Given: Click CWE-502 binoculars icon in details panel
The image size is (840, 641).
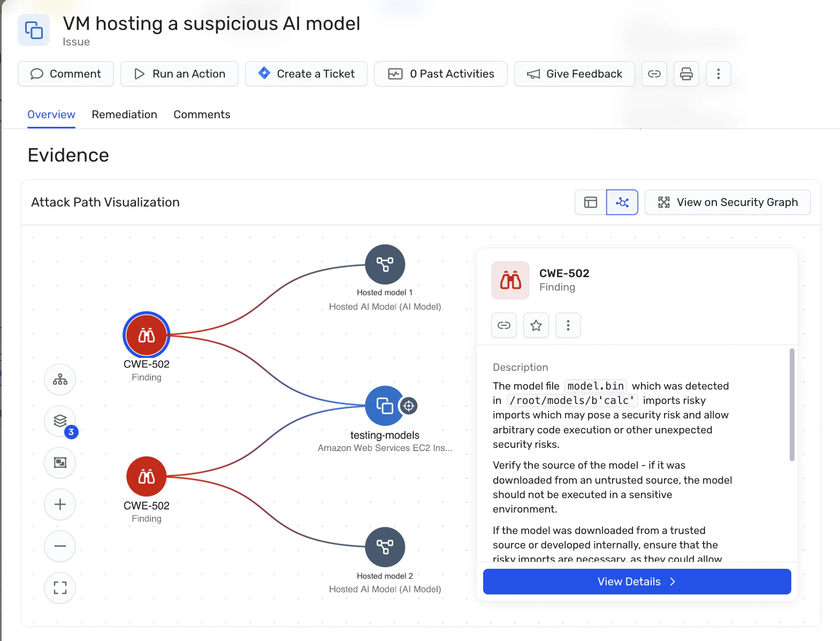Looking at the screenshot, I should tap(510, 280).
